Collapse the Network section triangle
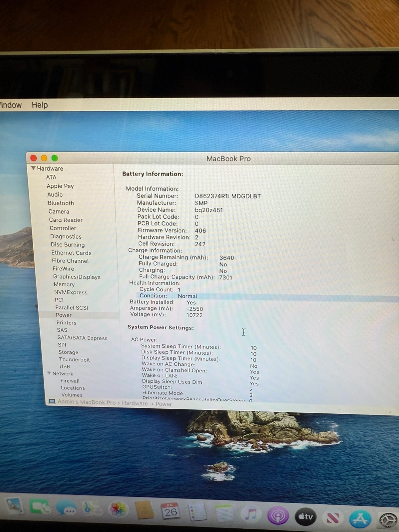 [x=49, y=373]
